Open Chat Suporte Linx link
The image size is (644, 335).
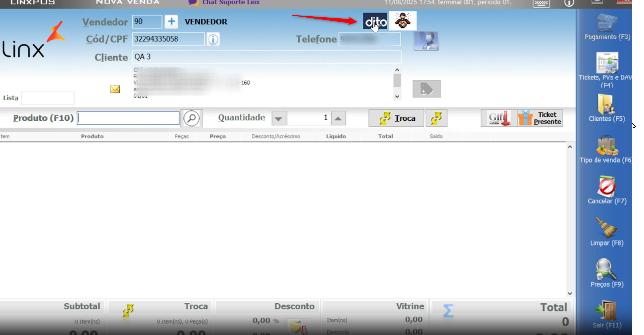click(x=224, y=3)
